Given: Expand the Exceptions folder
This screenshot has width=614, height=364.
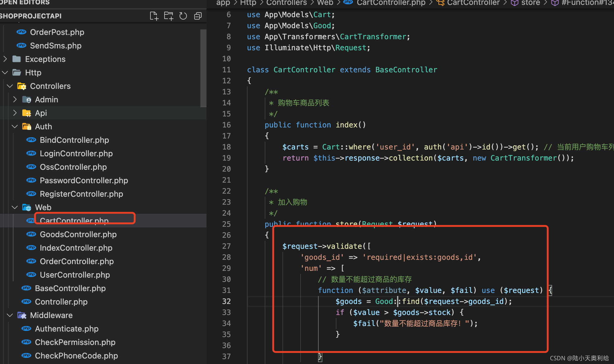Looking at the screenshot, I should 5,59.
